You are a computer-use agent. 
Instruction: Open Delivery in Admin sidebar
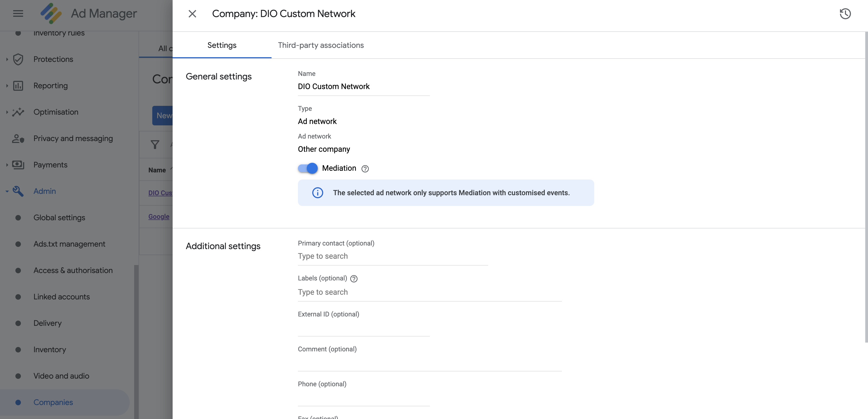point(48,323)
